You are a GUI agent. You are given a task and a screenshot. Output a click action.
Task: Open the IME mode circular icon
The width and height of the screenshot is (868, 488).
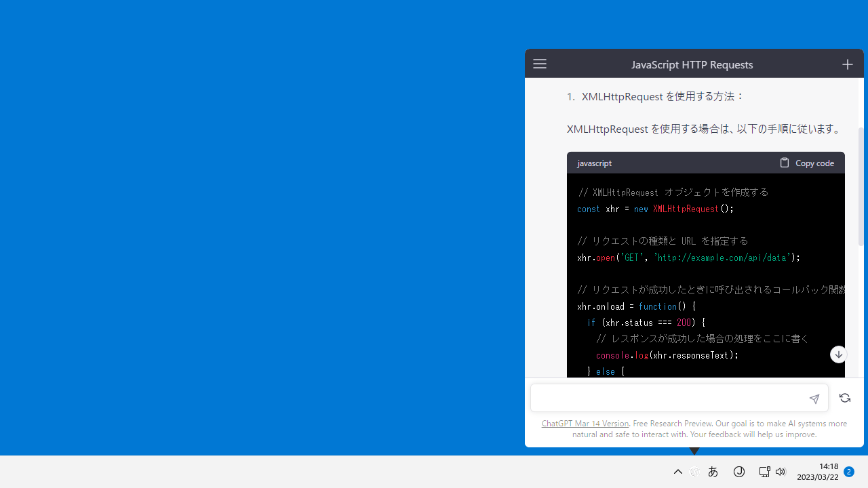pos(739,472)
